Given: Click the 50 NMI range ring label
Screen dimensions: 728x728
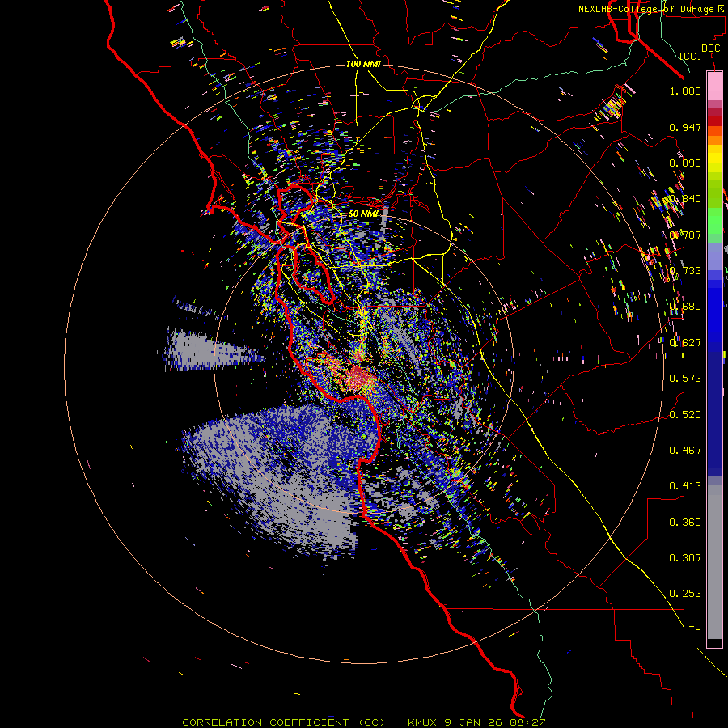Looking at the screenshot, I should tap(363, 214).
